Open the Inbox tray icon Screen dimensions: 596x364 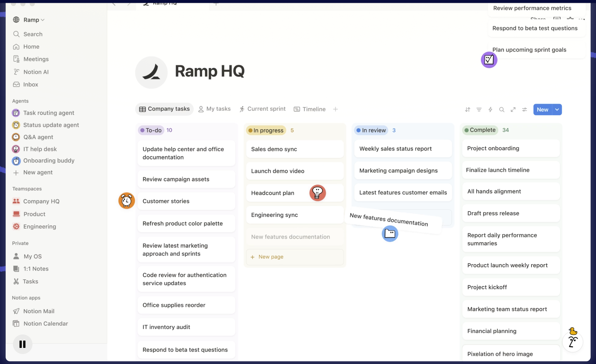click(16, 84)
